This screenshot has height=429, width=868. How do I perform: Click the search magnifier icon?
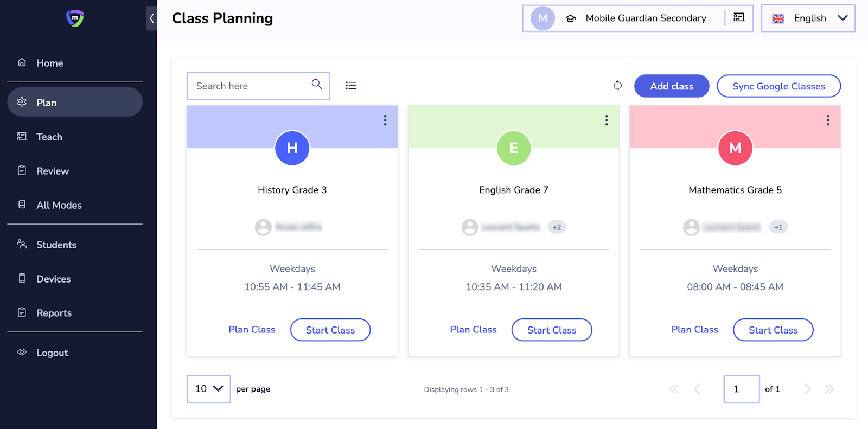point(317,85)
